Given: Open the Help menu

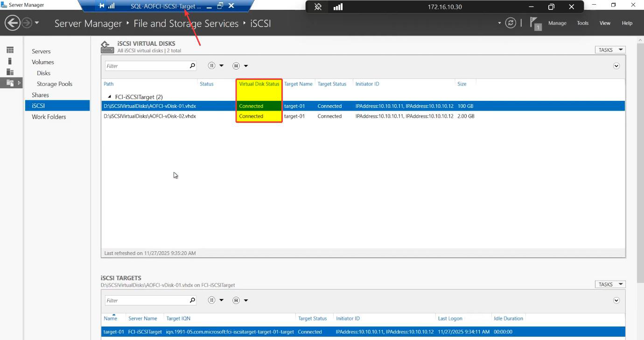Looking at the screenshot, I should click(x=627, y=23).
